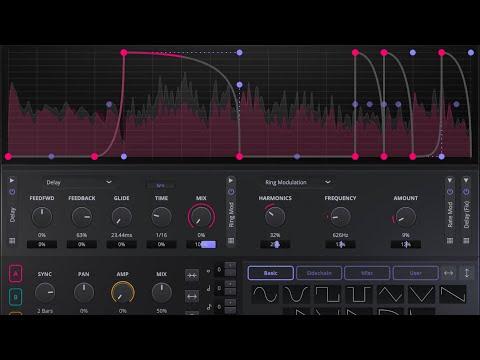Click the modulation amount field under Delay MIX
Viewport: 480px width, 360px height.
201,244
